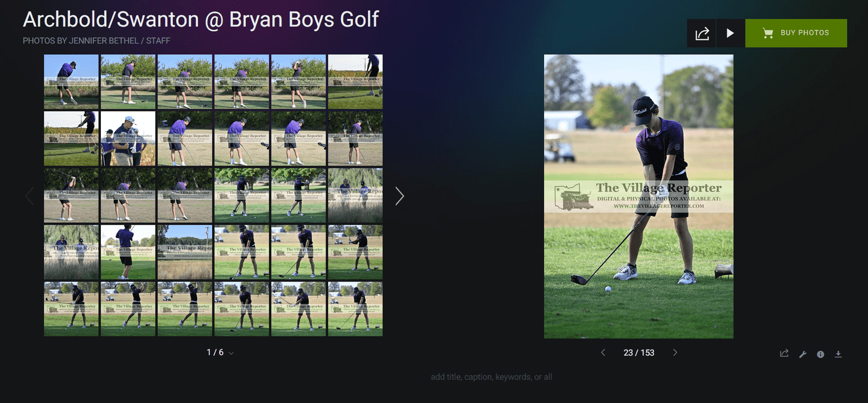
Task: Click the Archbold/Swanton @ Bryan Boys Golf title
Action: pyautogui.click(x=200, y=20)
